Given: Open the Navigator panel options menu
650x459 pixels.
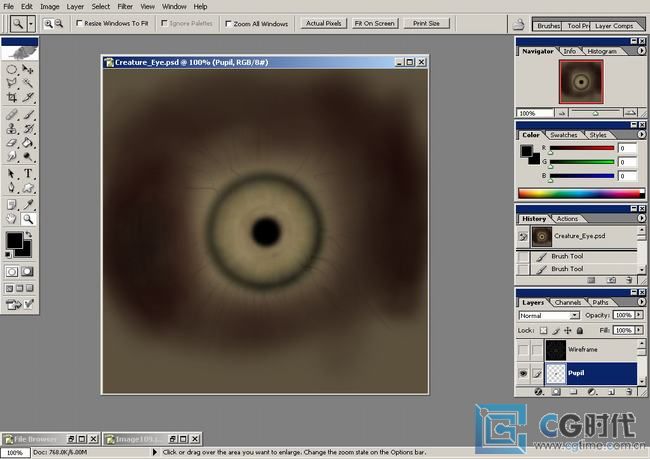Looking at the screenshot, I should 641,51.
